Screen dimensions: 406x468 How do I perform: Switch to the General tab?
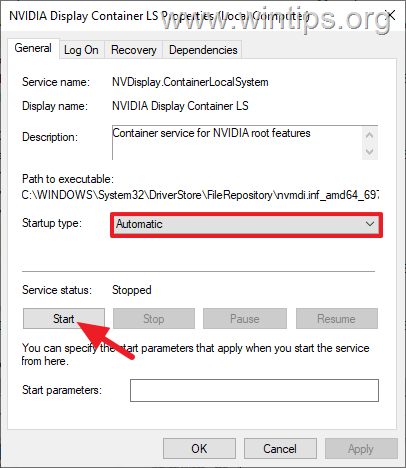tap(33, 49)
